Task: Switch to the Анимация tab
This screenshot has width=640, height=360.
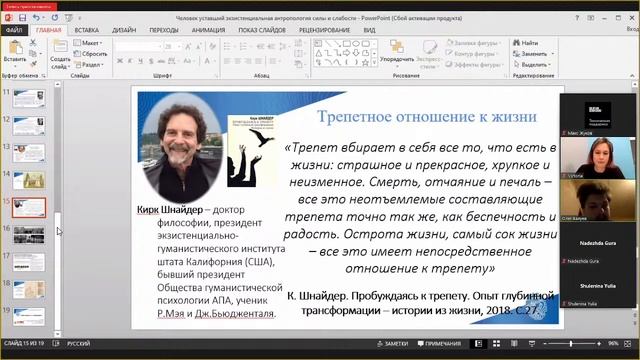Action: [x=208, y=30]
